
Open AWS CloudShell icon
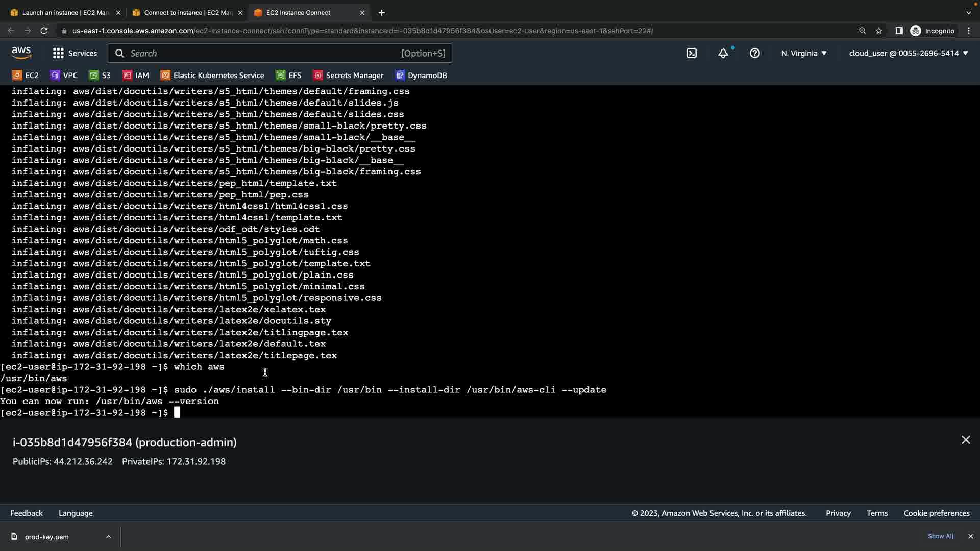(x=692, y=53)
